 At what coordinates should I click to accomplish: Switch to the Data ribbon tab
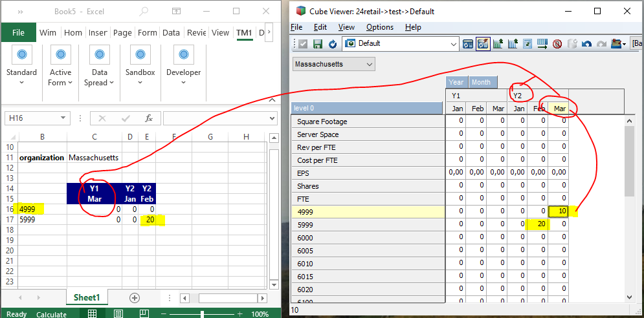click(171, 33)
